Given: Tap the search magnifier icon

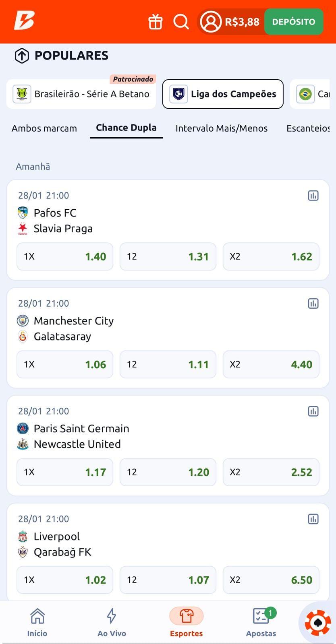Looking at the screenshot, I should pyautogui.click(x=181, y=22).
